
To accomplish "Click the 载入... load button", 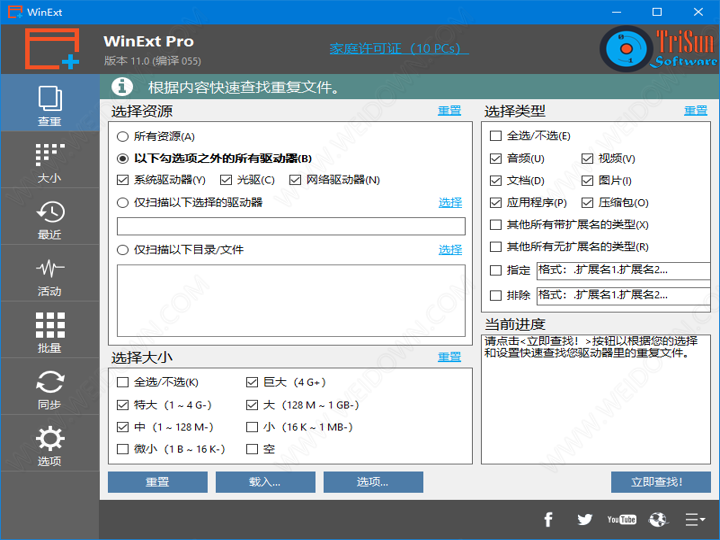I will point(265,482).
